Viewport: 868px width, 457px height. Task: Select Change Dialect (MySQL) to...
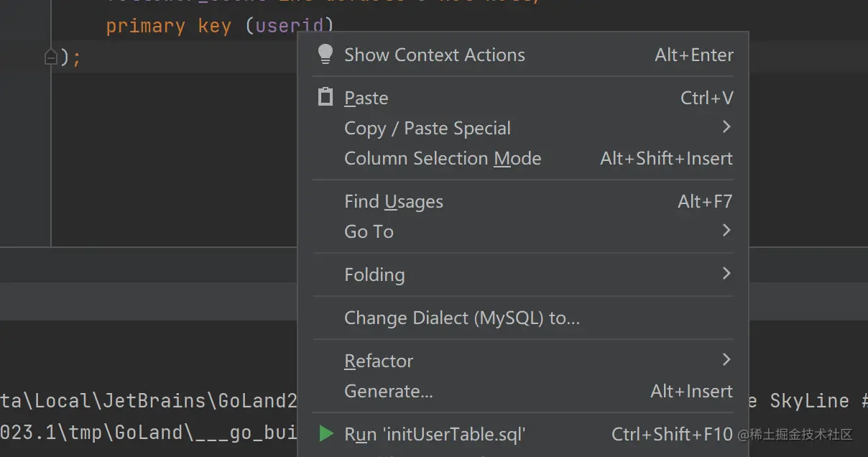[x=462, y=318]
